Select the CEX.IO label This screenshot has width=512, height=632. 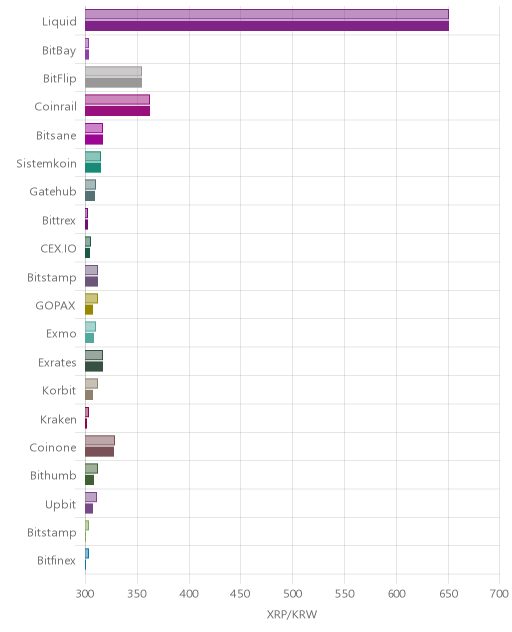(x=58, y=249)
